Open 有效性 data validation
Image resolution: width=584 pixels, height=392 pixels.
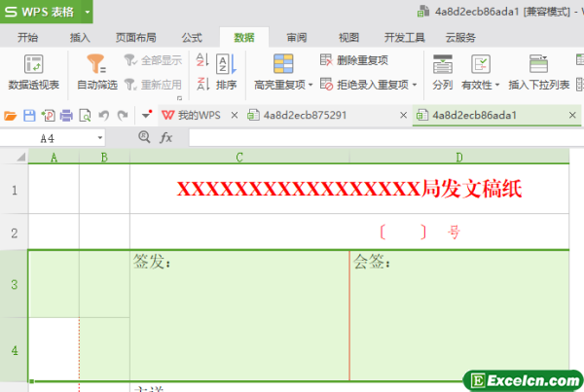480,73
